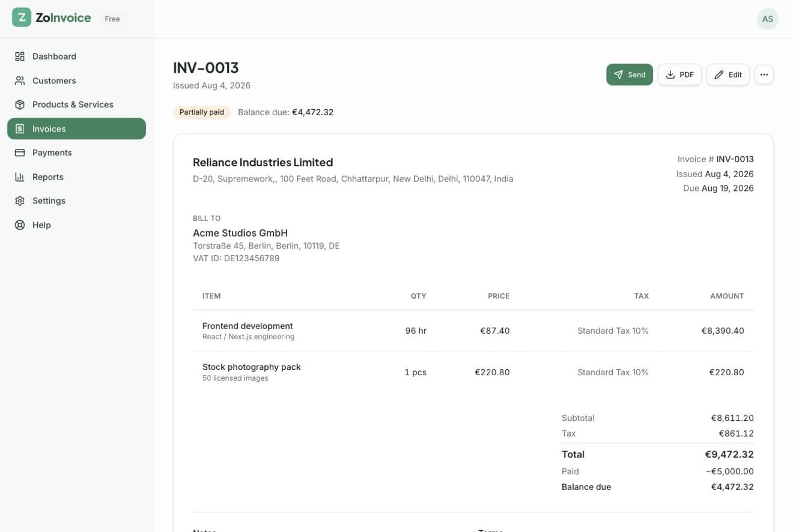Open the more actions ellipsis menu
This screenshot has width=793, height=532.
[764, 74]
